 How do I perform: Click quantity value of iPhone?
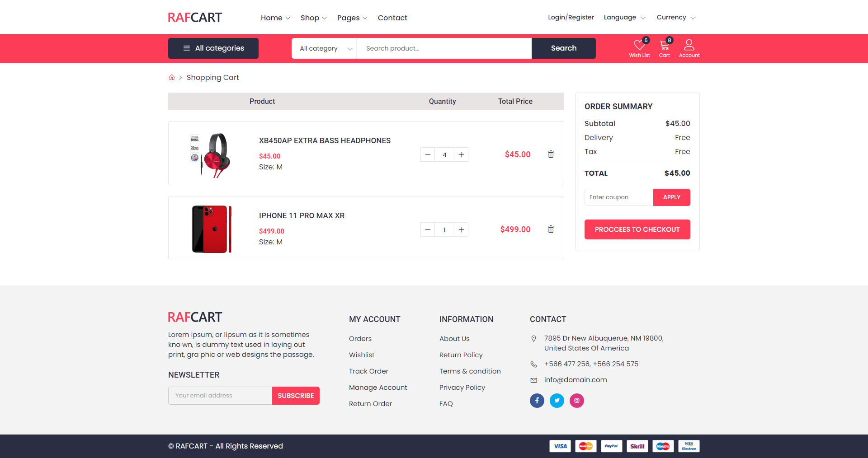[x=444, y=229]
